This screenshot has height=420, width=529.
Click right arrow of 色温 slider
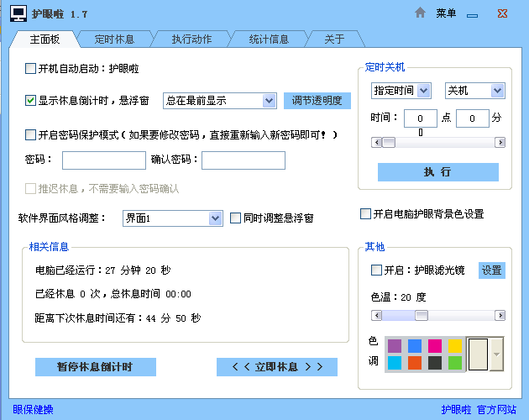500,315
